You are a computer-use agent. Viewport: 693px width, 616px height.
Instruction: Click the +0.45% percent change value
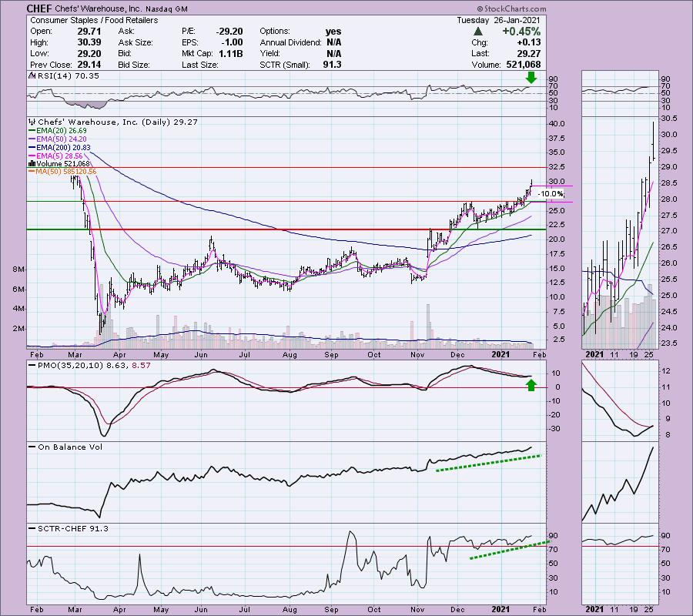521,32
